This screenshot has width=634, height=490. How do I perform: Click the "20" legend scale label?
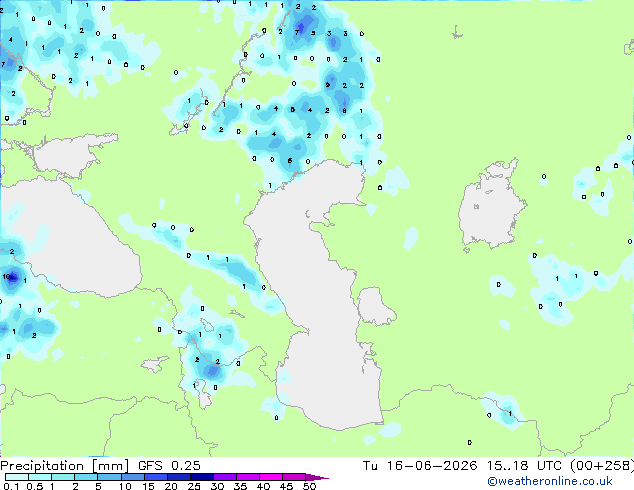(x=171, y=486)
